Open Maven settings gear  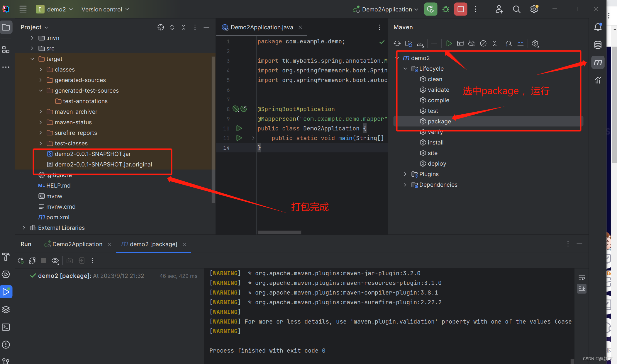pyautogui.click(x=535, y=44)
